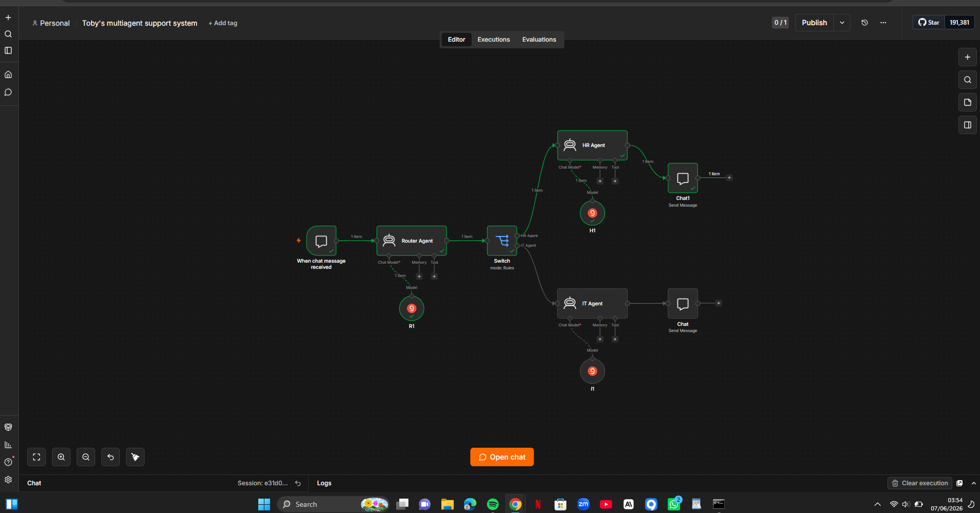
Task: Click the Logs panel header
Action: pyautogui.click(x=324, y=483)
